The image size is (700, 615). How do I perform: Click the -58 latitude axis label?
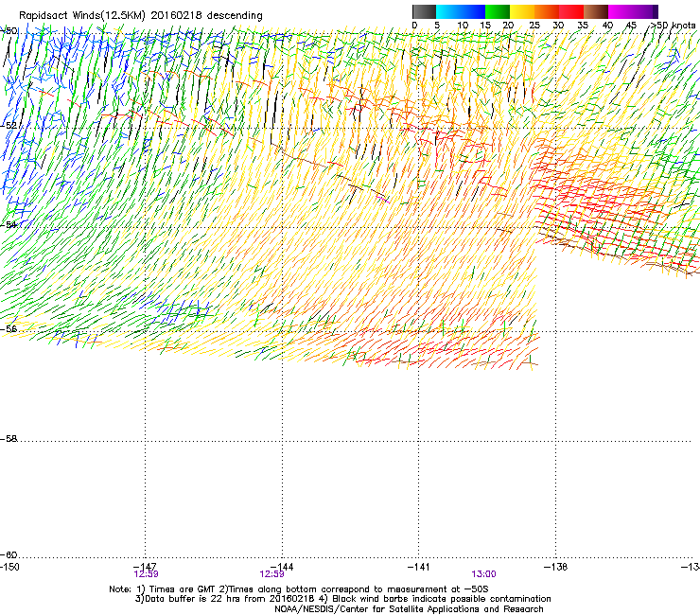[x=8, y=439]
